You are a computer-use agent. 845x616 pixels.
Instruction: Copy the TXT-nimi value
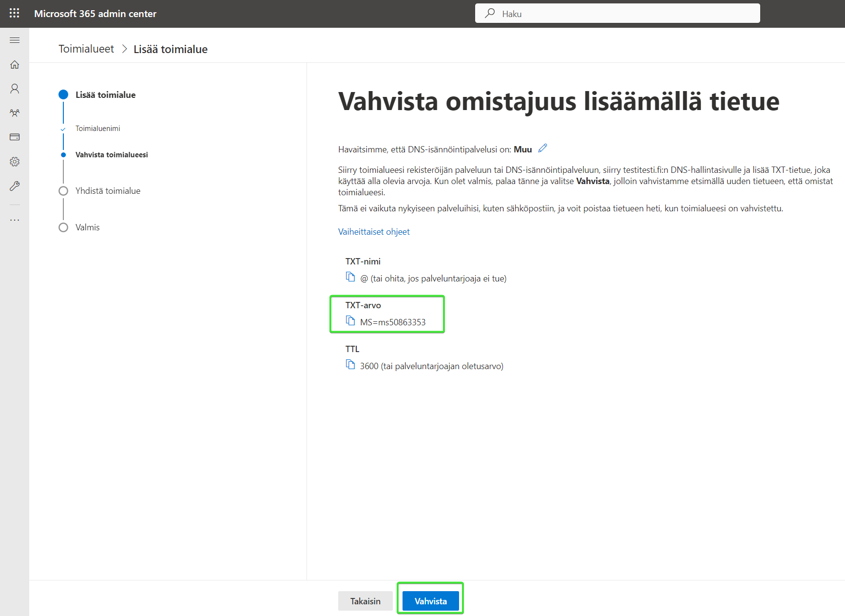pyautogui.click(x=350, y=277)
